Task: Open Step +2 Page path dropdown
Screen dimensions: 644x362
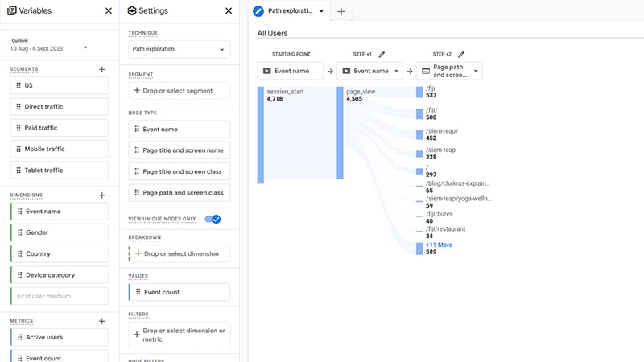Action: coord(449,72)
